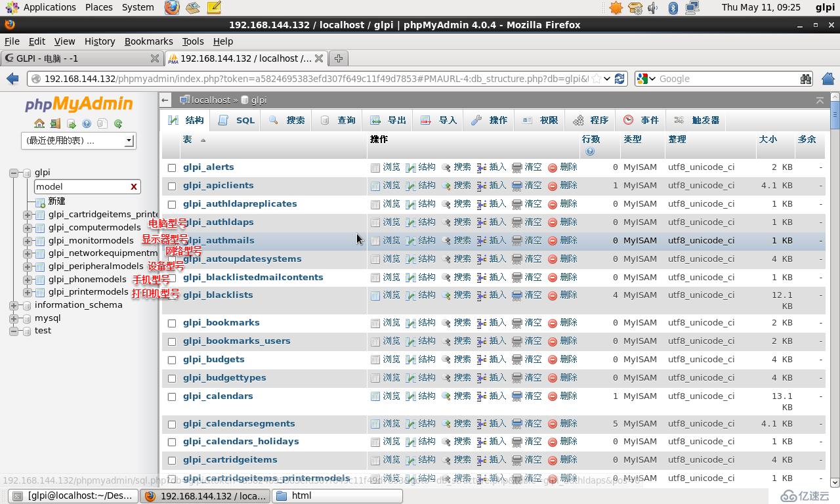Sort tables by the 表 column header

(x=187, y=140)
